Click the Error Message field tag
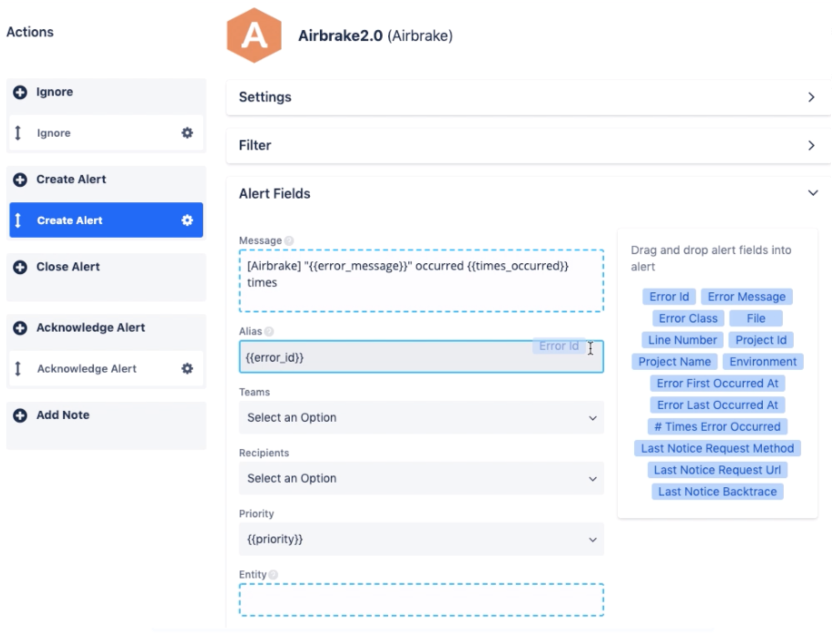Screen dimensions: 832x644 tap(746, 297)
